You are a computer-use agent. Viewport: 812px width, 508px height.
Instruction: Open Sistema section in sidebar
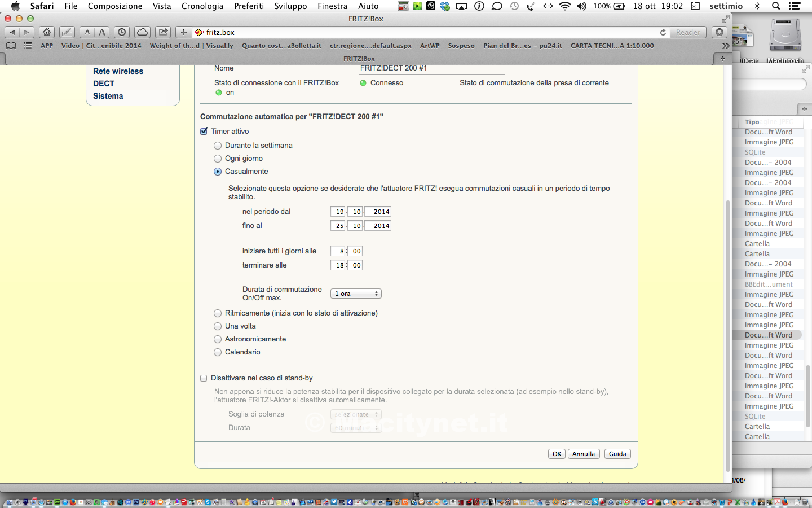click(108, 96)
